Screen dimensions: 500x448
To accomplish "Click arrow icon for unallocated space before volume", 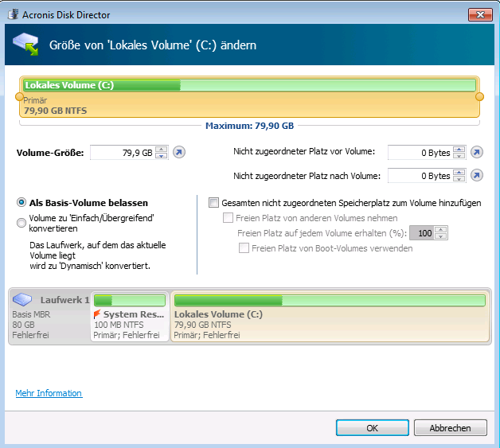I will click(477, 152).
